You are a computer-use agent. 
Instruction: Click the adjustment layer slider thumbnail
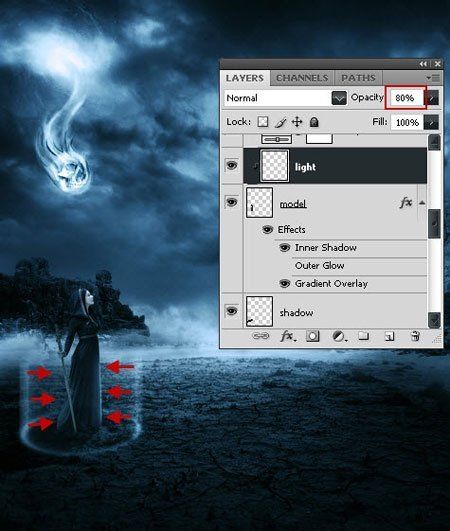pos(277,139)
